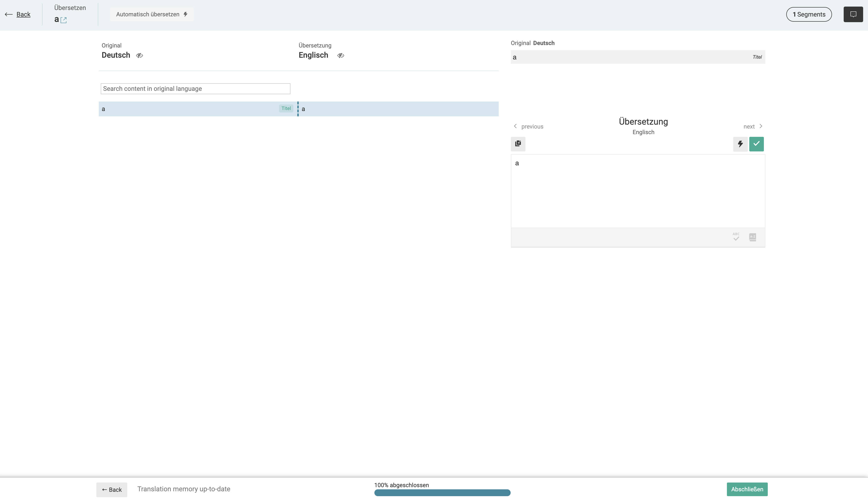
Task: Toggle visibility of Englisch translation column
Action: tap(341, 56)
